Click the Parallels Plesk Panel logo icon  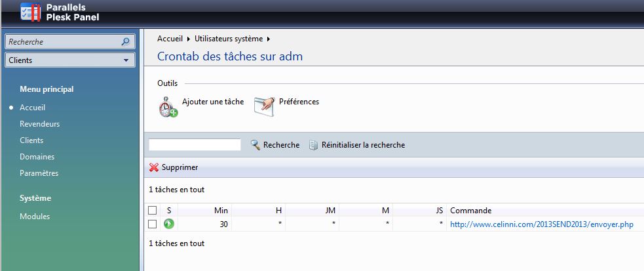pyautogui.click(x=31, y=12)
